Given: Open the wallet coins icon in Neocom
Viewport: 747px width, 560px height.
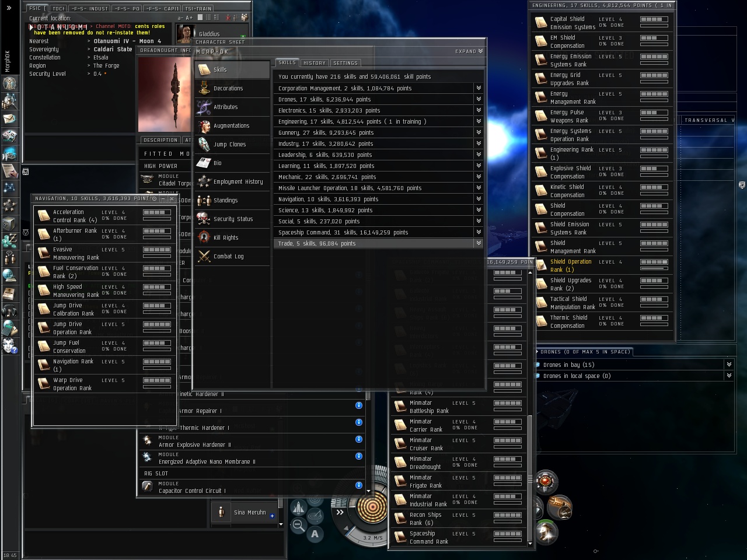Looking at the screenshot, I should (10, 240).
